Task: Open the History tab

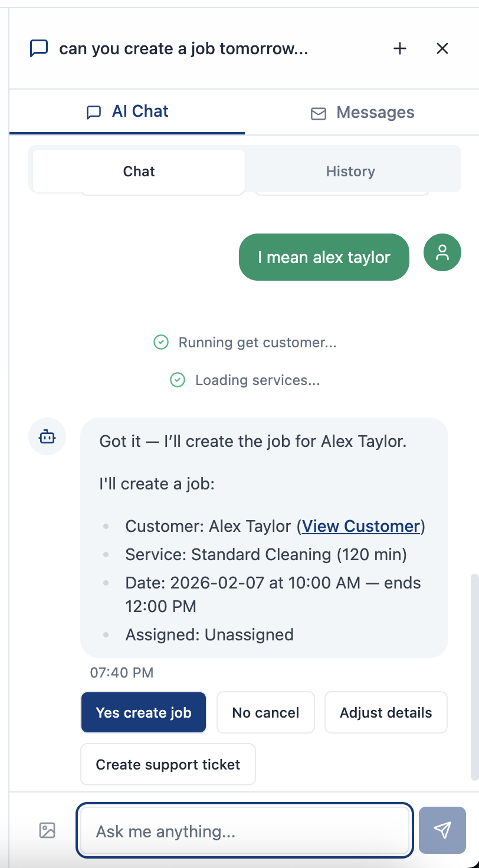Action: click(350, 172)
